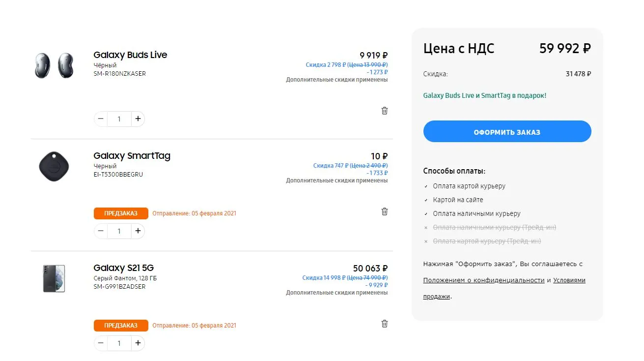Click Оплата картой курьеру payment option
This screenshot has width=644, height=361.
(x=469, y=186)
